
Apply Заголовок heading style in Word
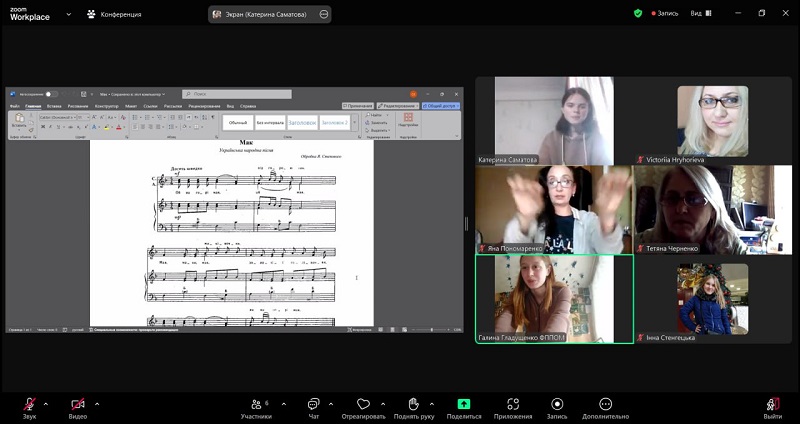303,122
